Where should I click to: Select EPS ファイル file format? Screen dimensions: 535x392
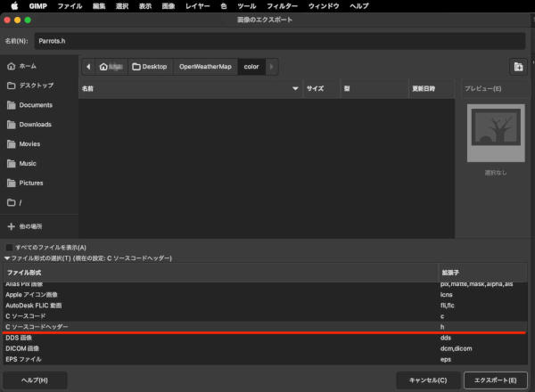pyautogui.click(x=265, y=359)
